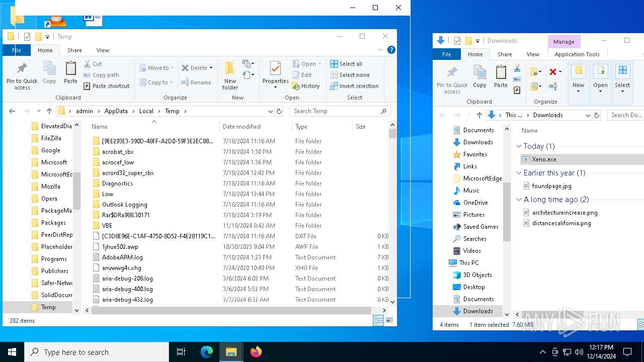Click the Windows Start button
Image resolution: width=644 pixels, height=362 pixels.
(x=12, y=352)
